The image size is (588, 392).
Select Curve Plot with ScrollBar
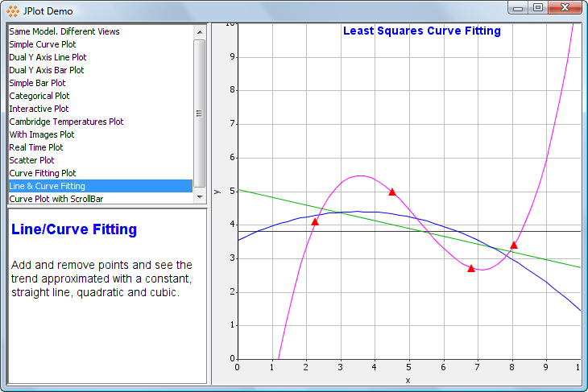pos(101,199)
